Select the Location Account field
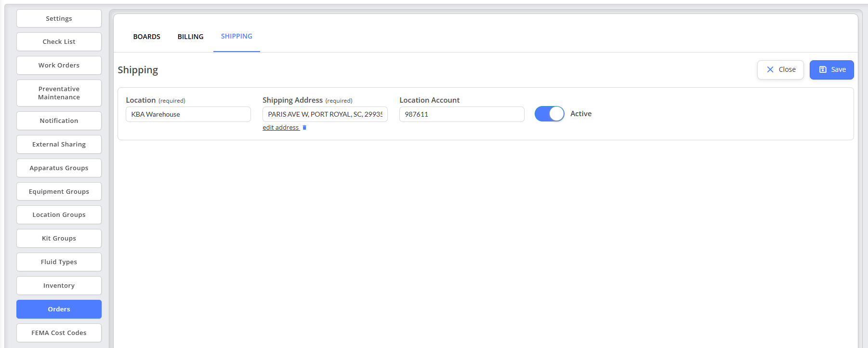 [x=461, y=114]
